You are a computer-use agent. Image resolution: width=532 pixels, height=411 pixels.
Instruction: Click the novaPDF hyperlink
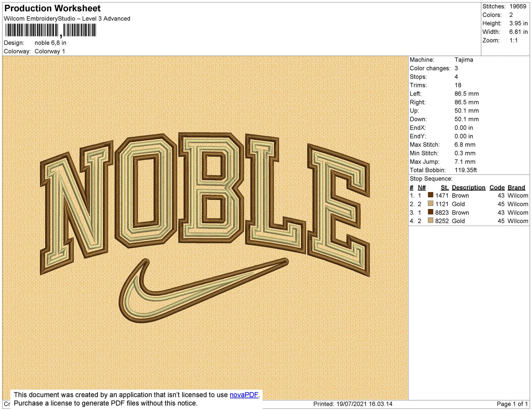[x=244, y=395]
